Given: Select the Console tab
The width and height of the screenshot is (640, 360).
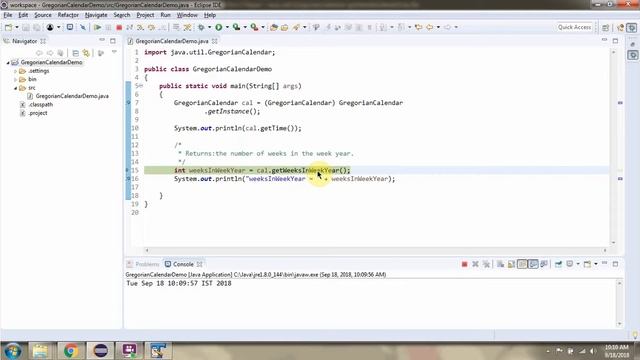Looking at the screenshot, I should click(183, 264).
